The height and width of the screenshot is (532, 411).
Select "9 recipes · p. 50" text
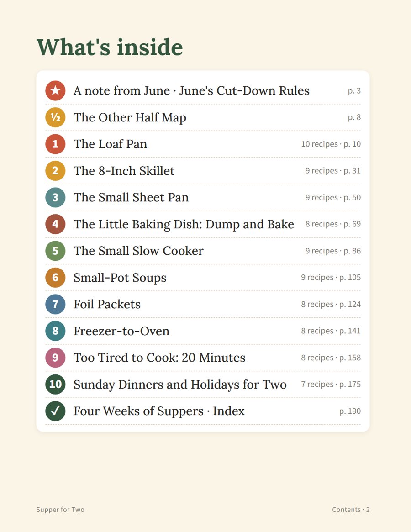pyautogui.click(x=333, y=197)
